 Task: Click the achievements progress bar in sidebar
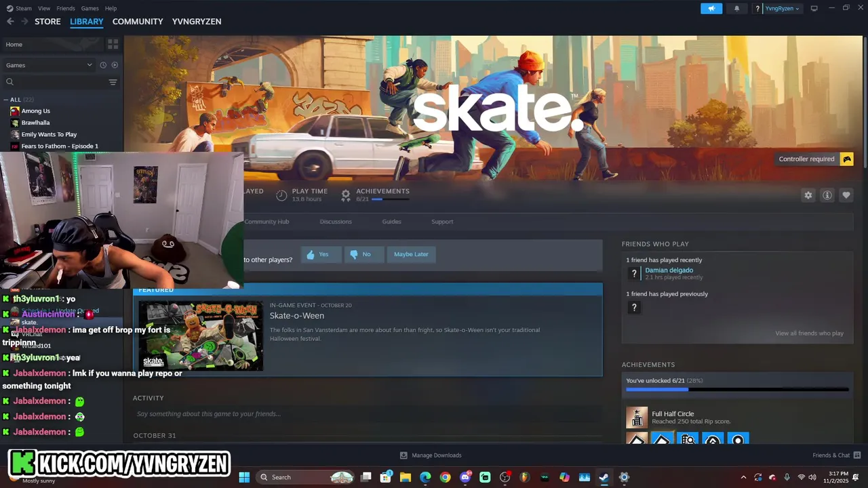coord(737,390)
